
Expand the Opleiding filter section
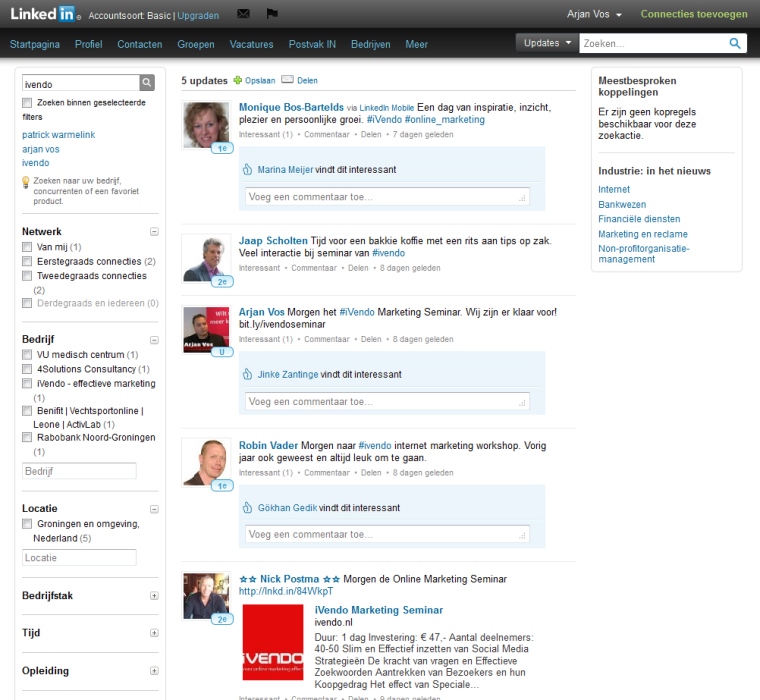[x=154, y=671]
